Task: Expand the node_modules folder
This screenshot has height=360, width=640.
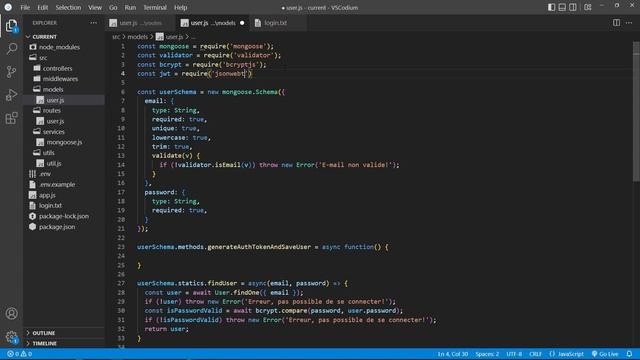Action: [64, 47]
